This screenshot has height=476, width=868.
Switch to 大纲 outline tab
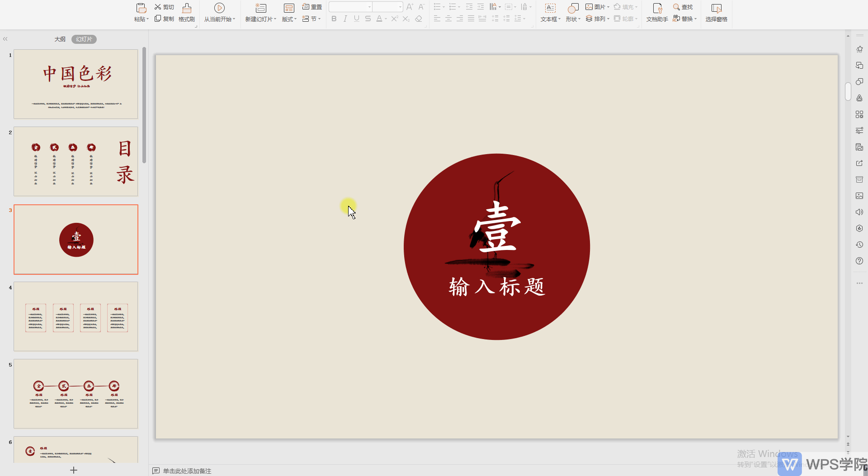point(60,39)
